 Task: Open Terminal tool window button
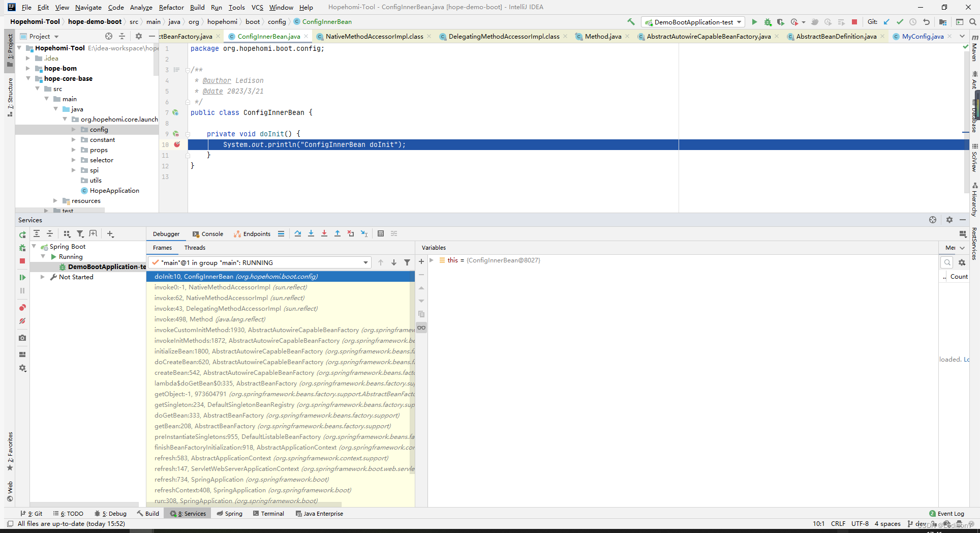[268, 514]
